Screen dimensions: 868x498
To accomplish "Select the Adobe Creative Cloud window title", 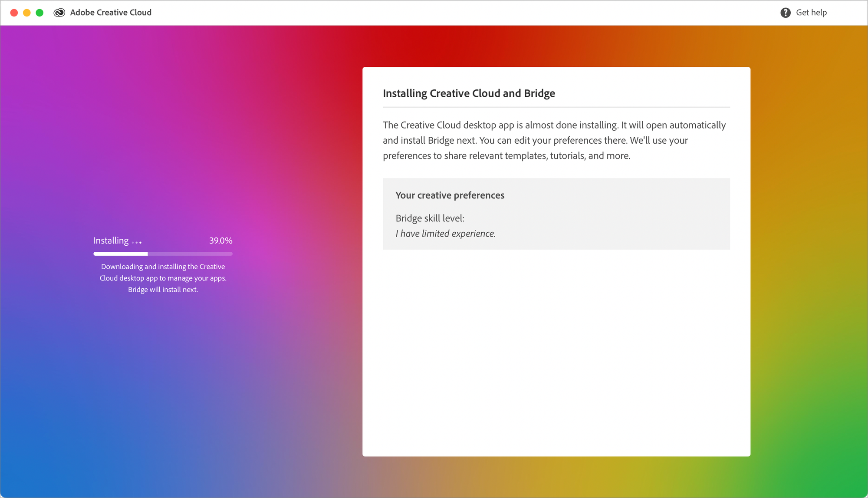I will pos(111,13).
